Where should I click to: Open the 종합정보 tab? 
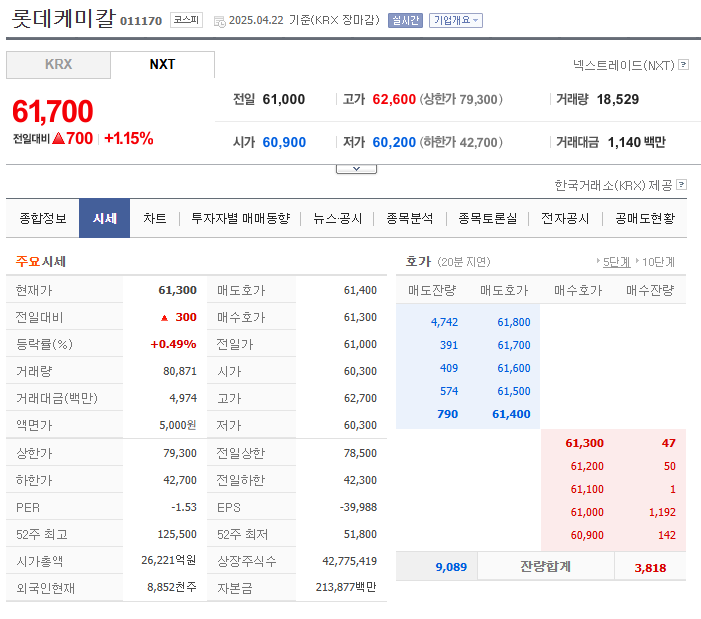point(43,218)
